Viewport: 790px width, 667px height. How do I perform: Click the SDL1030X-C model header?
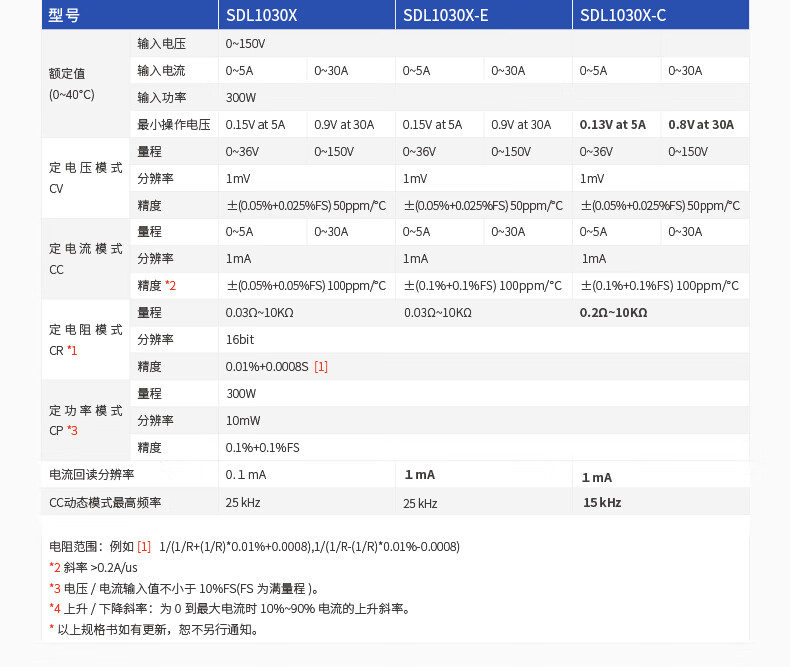pos(623,16)
